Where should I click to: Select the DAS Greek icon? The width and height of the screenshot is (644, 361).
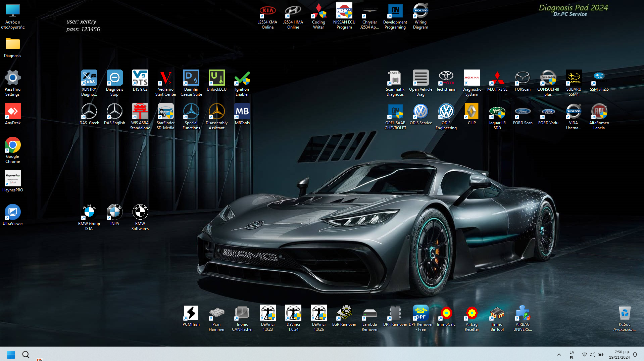pyautogui.click(x=89, y=114)
